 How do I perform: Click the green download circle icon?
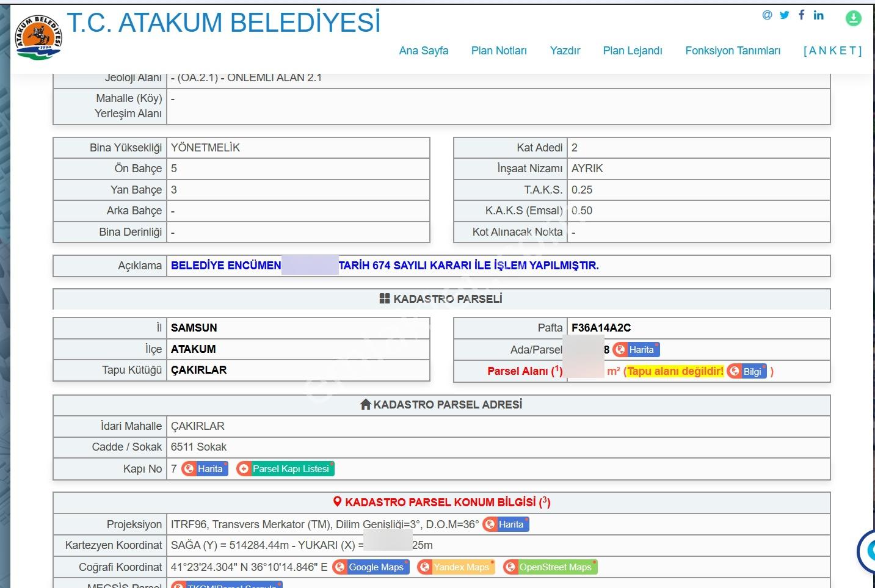(x=853, y=18)
